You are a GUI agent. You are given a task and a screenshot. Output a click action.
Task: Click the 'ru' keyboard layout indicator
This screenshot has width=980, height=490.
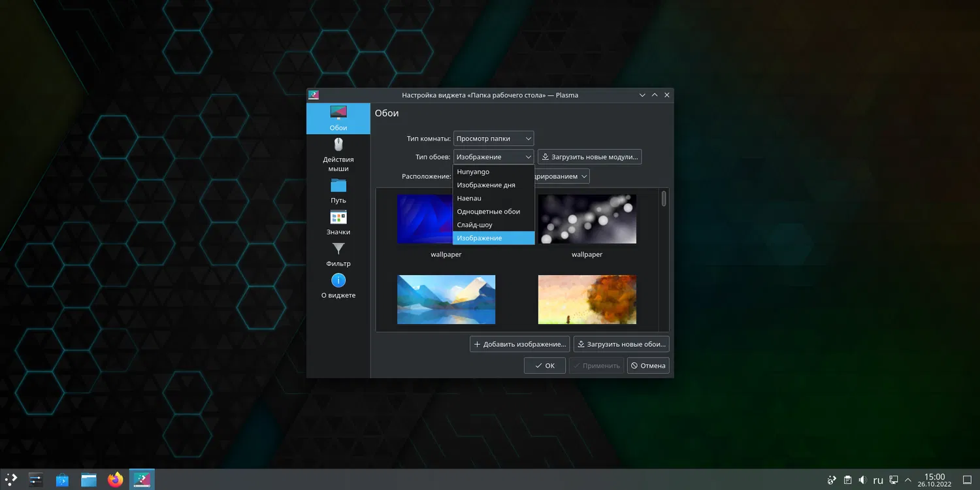(x=878, y=480)
